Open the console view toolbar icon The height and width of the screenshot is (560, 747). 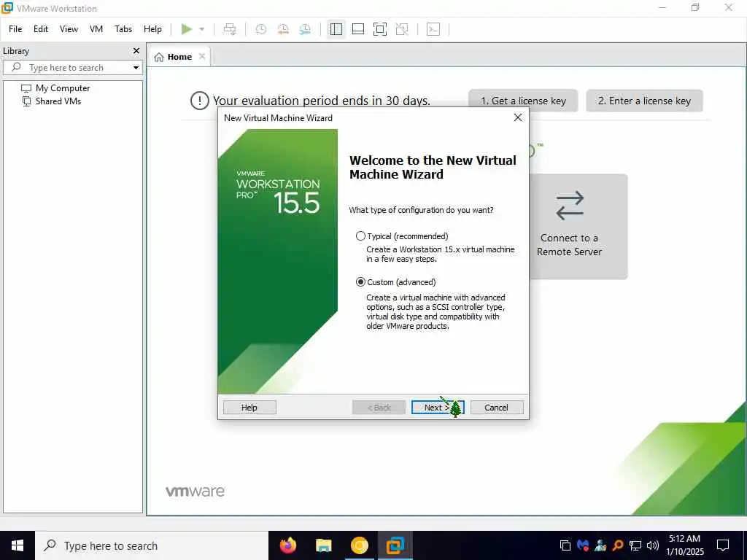[433, 29]
